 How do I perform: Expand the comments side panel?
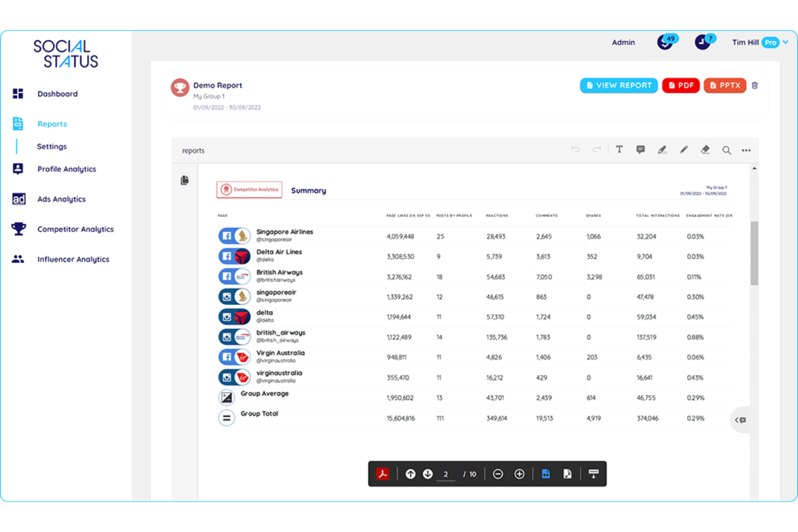741,420
